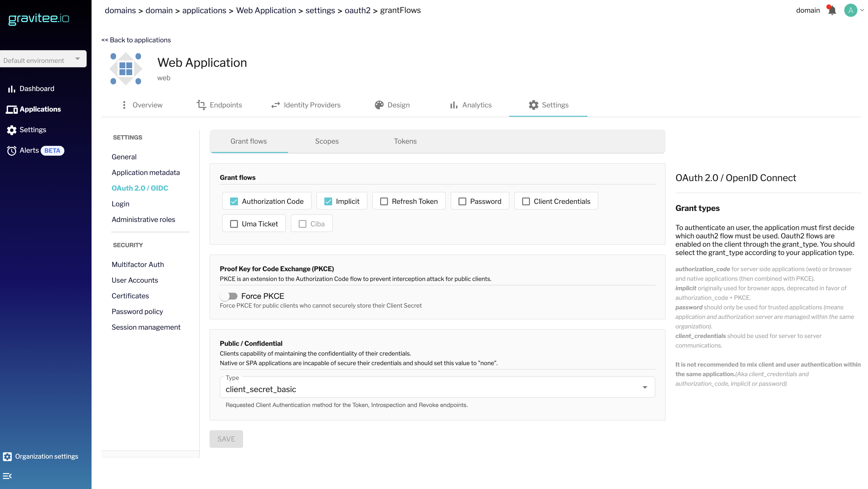Open the Tokens tab

click(405, 141)
